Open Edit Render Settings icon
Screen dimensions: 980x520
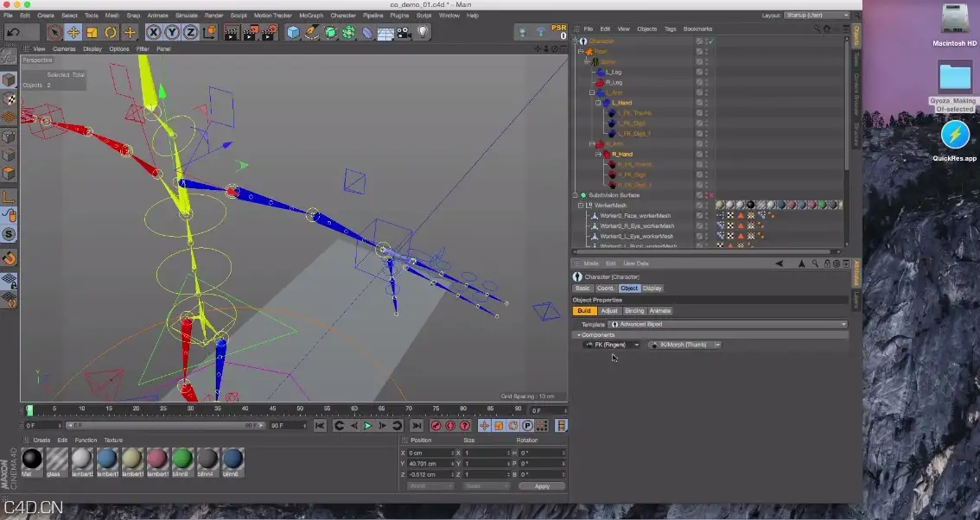tap(270, 32)
